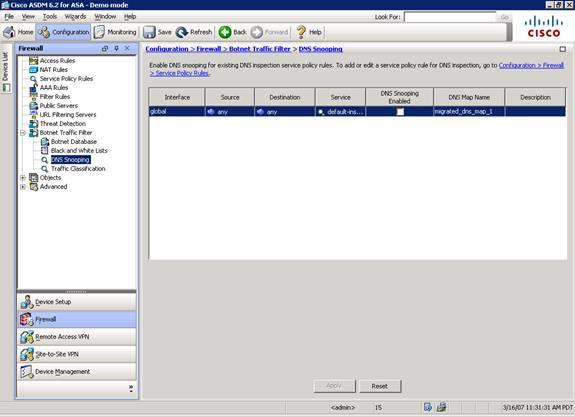This screenshot has width=575, height=417.
Task: Click the DNS Map Name column header
Action: coord(469,97)
